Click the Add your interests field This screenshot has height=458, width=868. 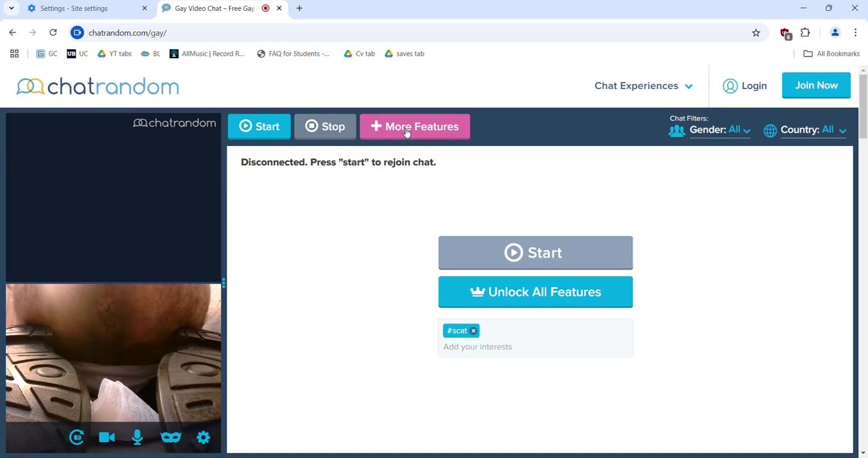pyautogui.click(x=535, y=347)
